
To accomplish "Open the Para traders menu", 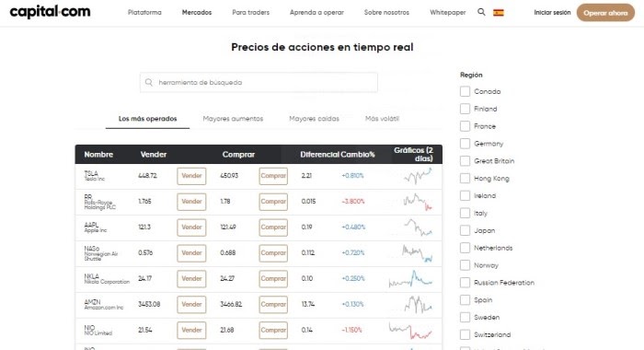I will click(250, 12).
